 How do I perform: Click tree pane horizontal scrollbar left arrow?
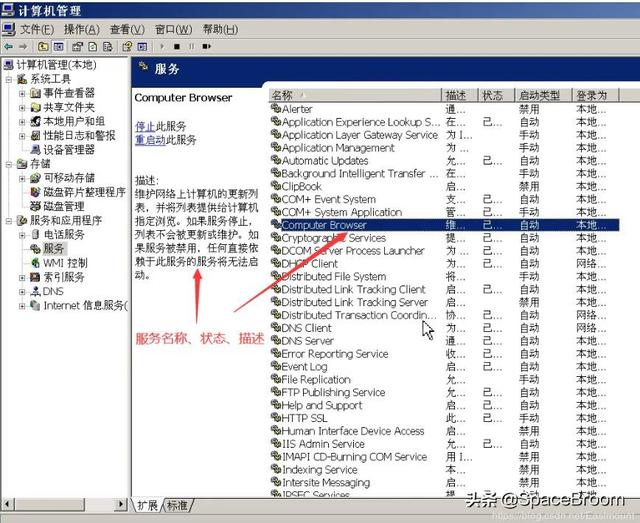(7, 505)
